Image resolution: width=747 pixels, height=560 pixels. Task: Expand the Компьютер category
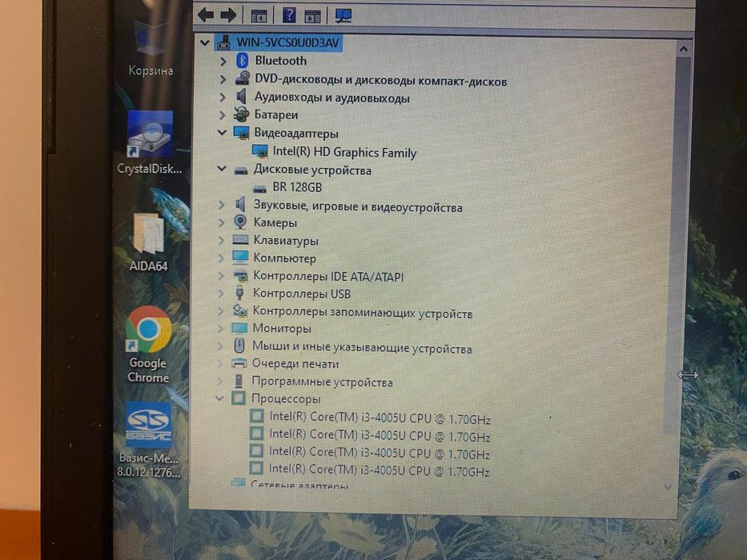[x=221, y=258]
